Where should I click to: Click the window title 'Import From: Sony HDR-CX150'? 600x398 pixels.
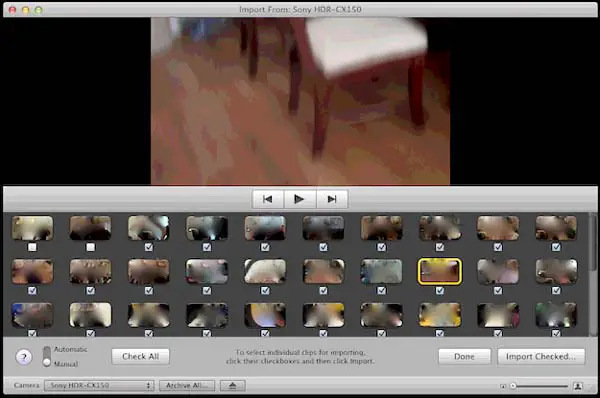tap(300, 9)
